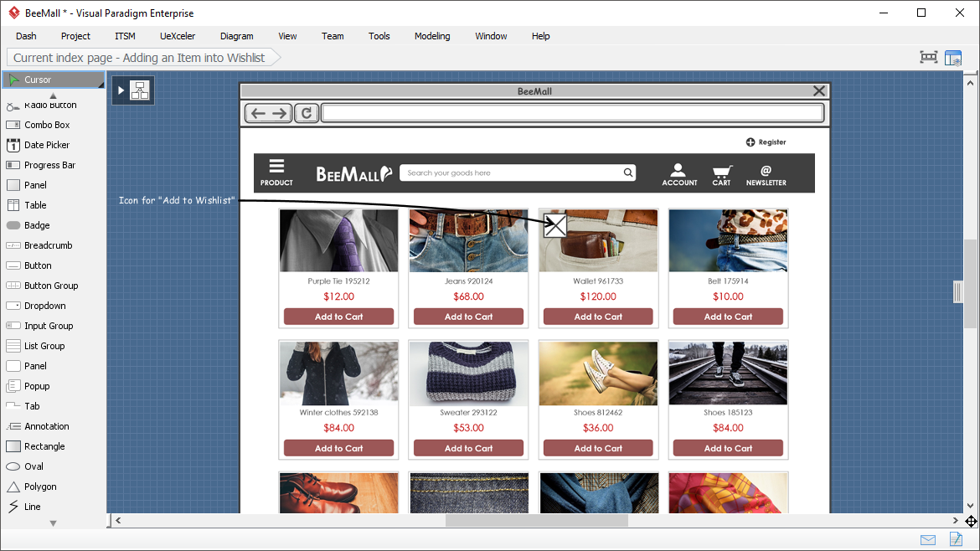980x551 pixels.
Task: Select the Cursor tool
Action: click(x=53, y=80)
